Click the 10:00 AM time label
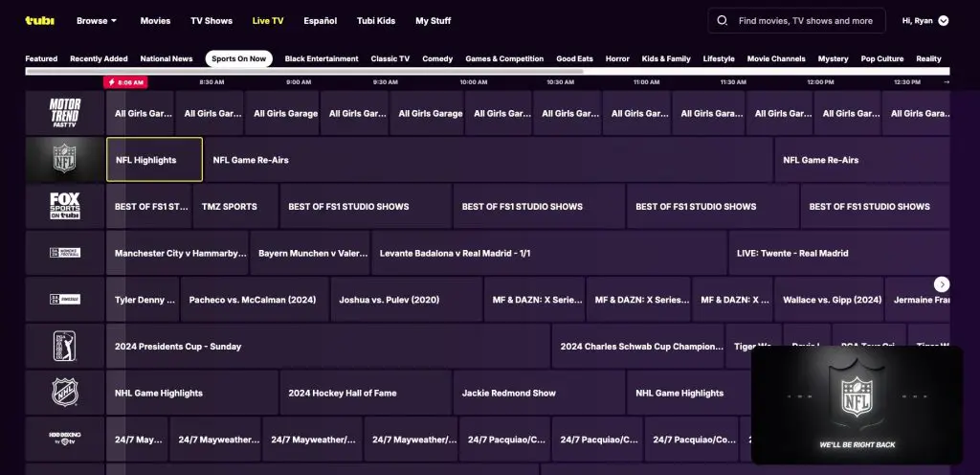 click(473, 81)
